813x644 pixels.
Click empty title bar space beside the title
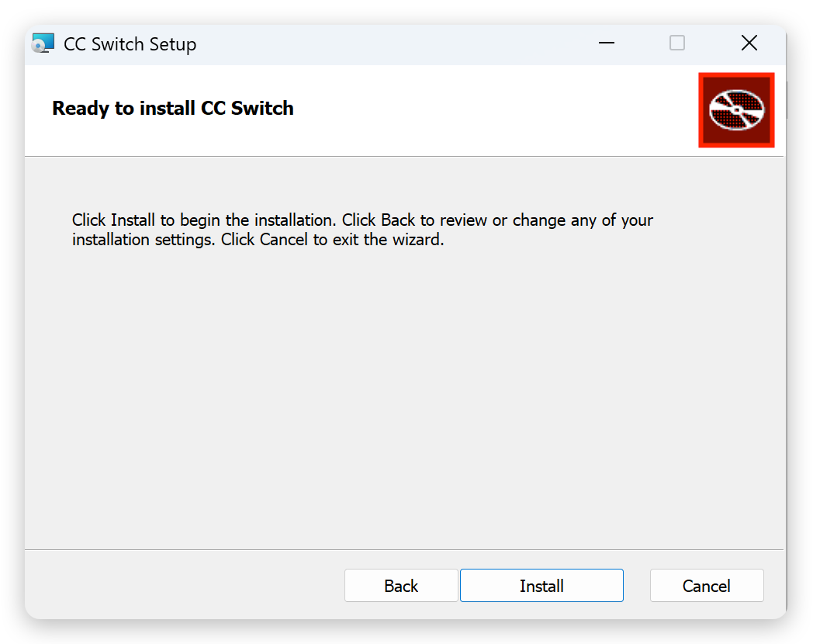point(388,43)
